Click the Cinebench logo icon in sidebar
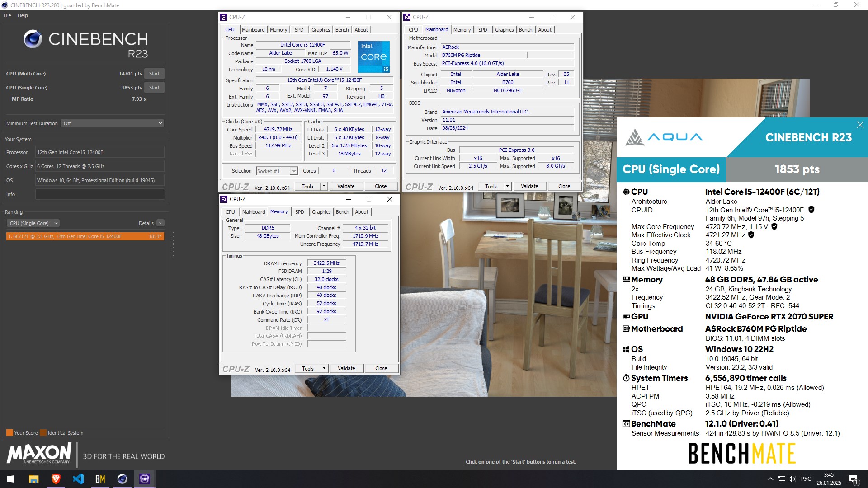The image size is (868, 488). tap(33, 39)
